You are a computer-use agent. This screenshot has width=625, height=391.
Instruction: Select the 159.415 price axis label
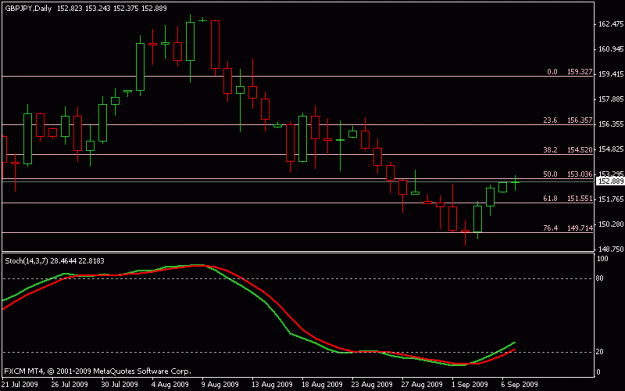pos(611,74)
